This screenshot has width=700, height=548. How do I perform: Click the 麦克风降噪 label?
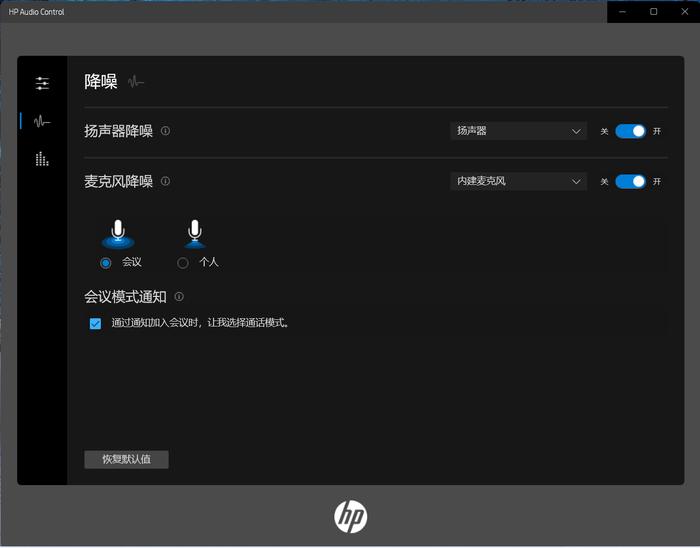[x=119, y=182]
